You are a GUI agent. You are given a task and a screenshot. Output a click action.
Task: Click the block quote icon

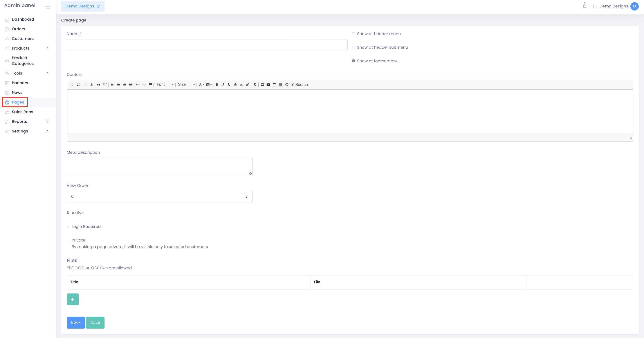(x=99, y=85)
